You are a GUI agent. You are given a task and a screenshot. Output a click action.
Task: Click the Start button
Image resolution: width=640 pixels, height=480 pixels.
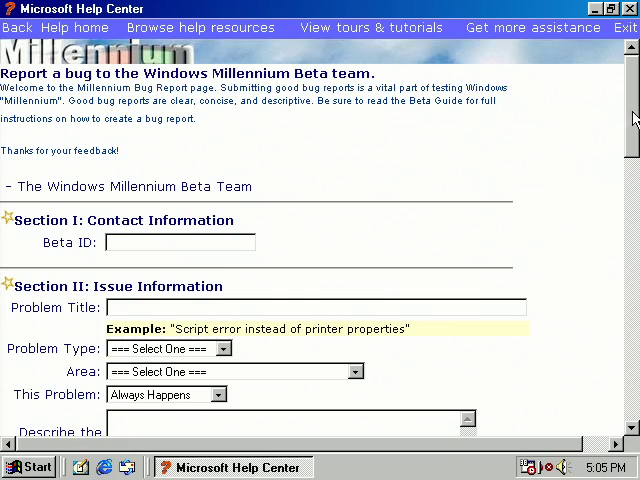(29, 467)
